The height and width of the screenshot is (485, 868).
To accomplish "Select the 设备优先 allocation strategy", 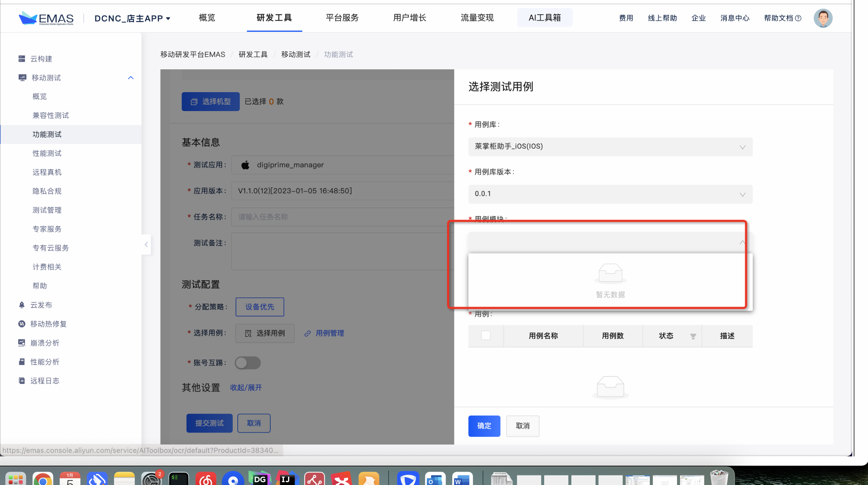I will point(260,307).
